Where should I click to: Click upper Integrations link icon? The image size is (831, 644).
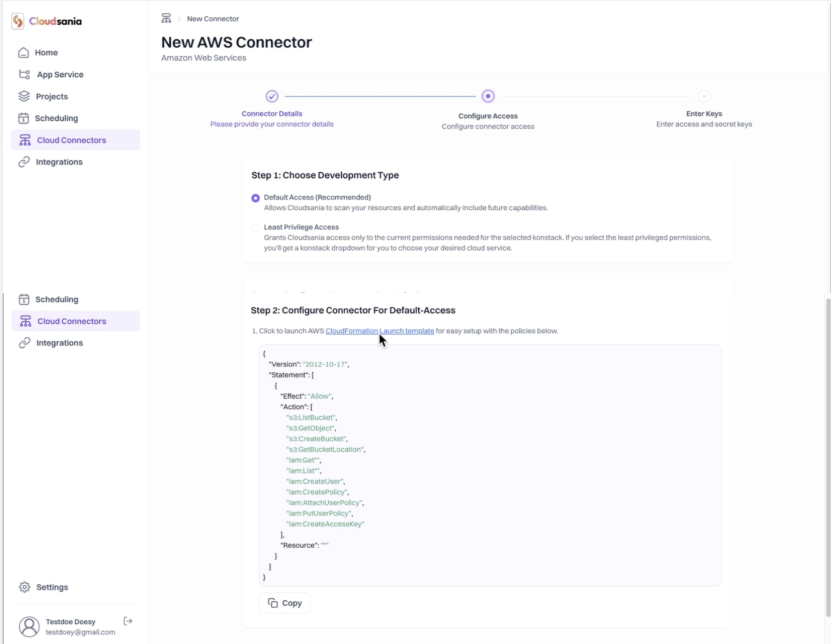pos(24,162)
